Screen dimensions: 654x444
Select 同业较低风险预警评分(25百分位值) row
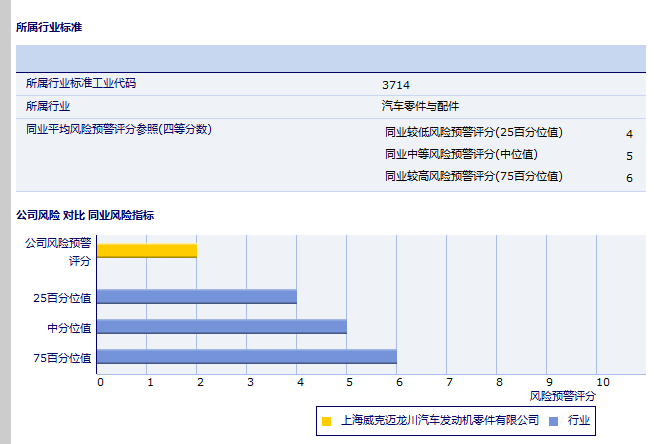click(473, 132)
